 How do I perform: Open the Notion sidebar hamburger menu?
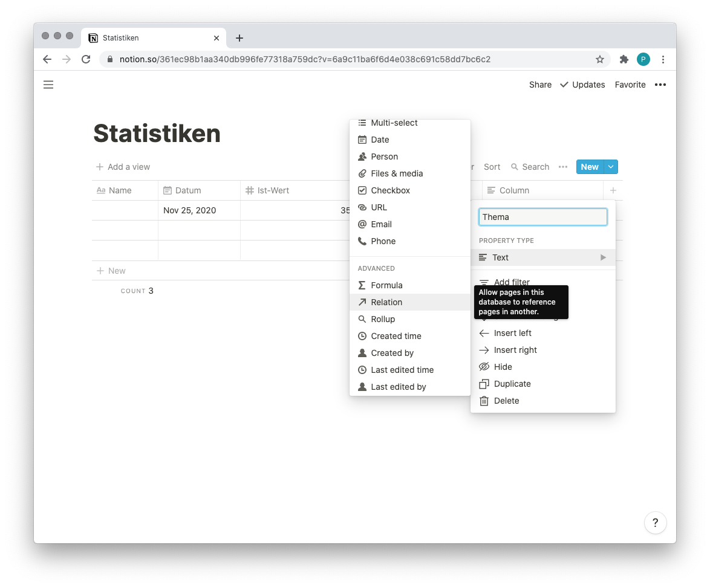coord(48,85)
